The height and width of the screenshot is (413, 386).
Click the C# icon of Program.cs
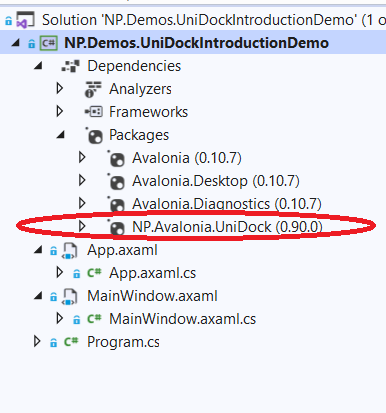point(71,342)
